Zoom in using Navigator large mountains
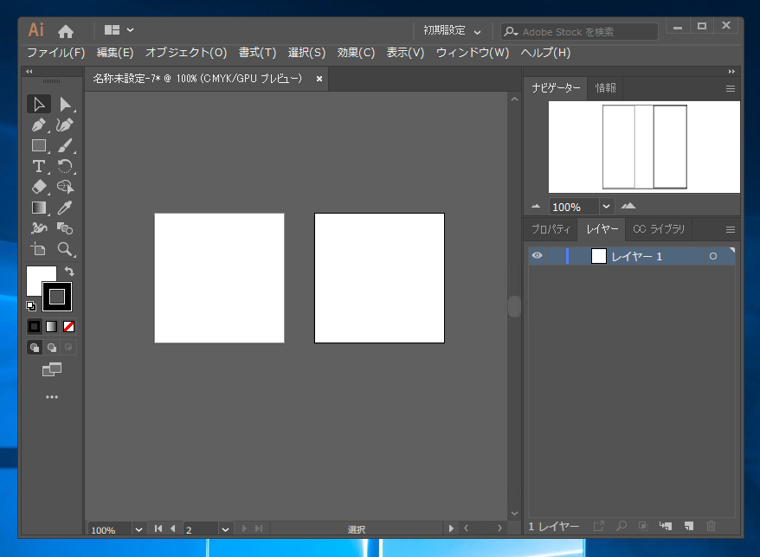This screenshot has width=760, height=557. coord(628,206)
